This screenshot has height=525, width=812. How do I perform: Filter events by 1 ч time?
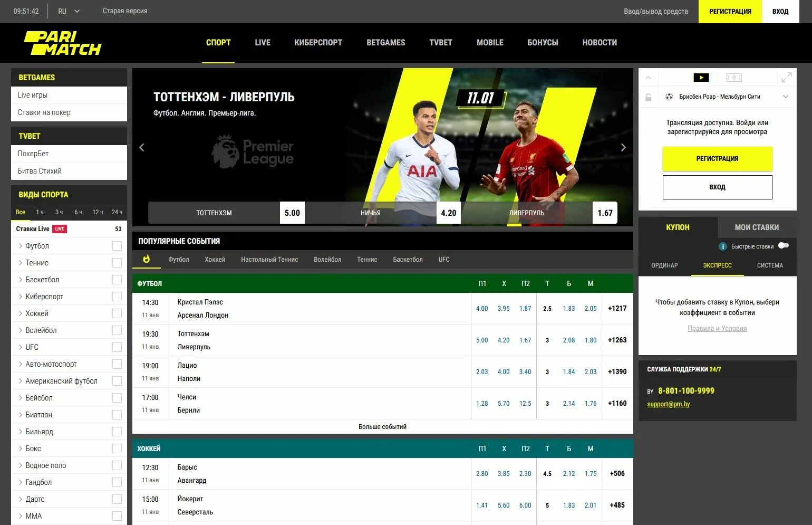(40, 212)
